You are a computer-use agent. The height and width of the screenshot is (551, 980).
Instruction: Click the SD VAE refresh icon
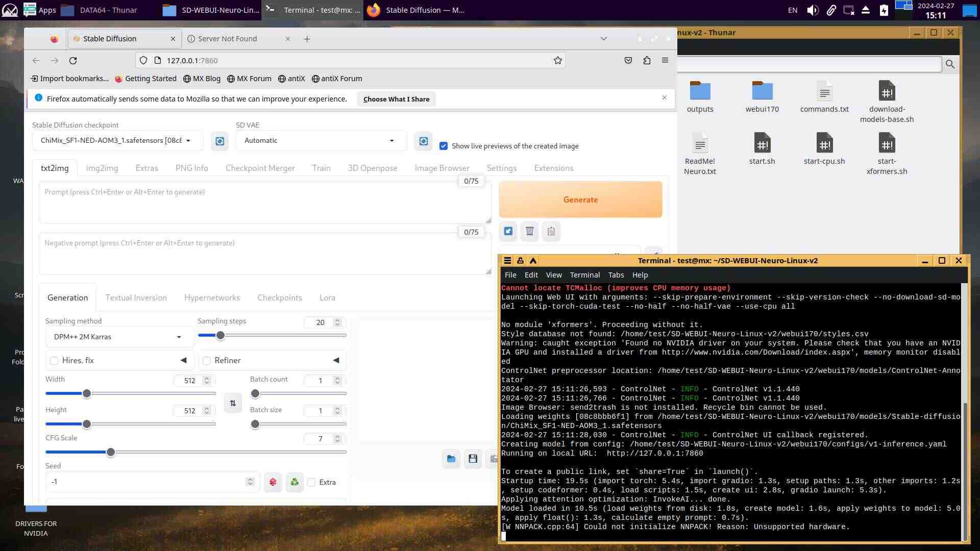423,141
